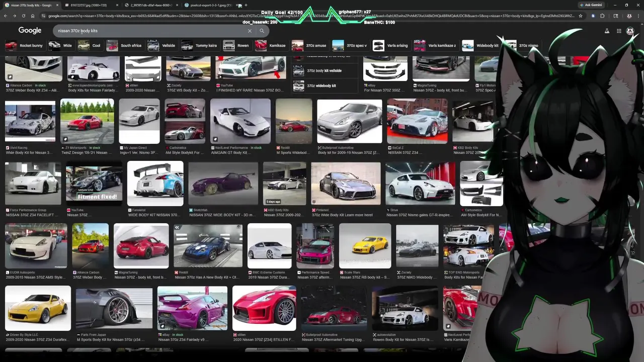Open Fitment fixed YouTube thumbnail
This screenshot has height=362, width=644.
[x=94, y=185]
